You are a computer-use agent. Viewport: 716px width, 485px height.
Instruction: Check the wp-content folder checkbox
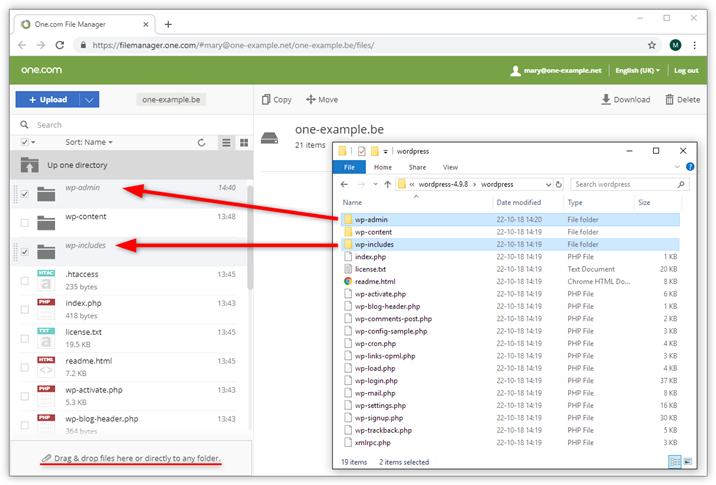coord(25,223)
